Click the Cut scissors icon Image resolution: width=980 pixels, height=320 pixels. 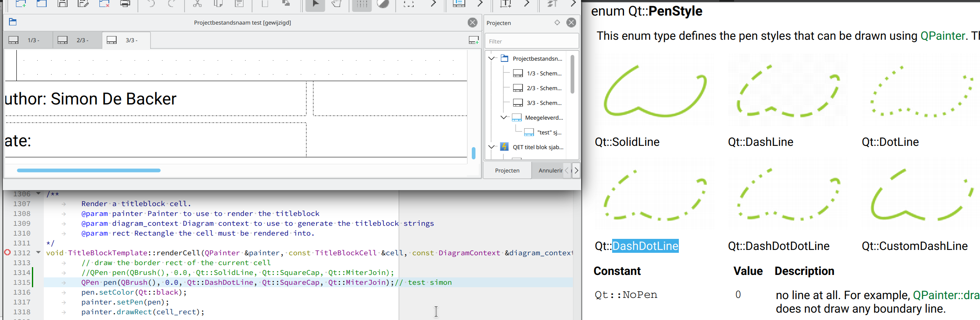(x=197, y=4)
